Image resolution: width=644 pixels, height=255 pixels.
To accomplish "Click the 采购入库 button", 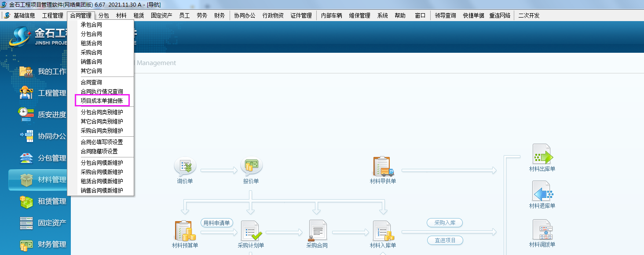I will coord(444,223).
